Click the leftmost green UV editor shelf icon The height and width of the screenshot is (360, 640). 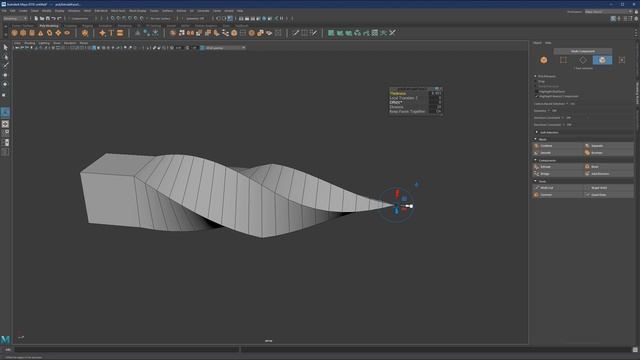tap(331, 33)
